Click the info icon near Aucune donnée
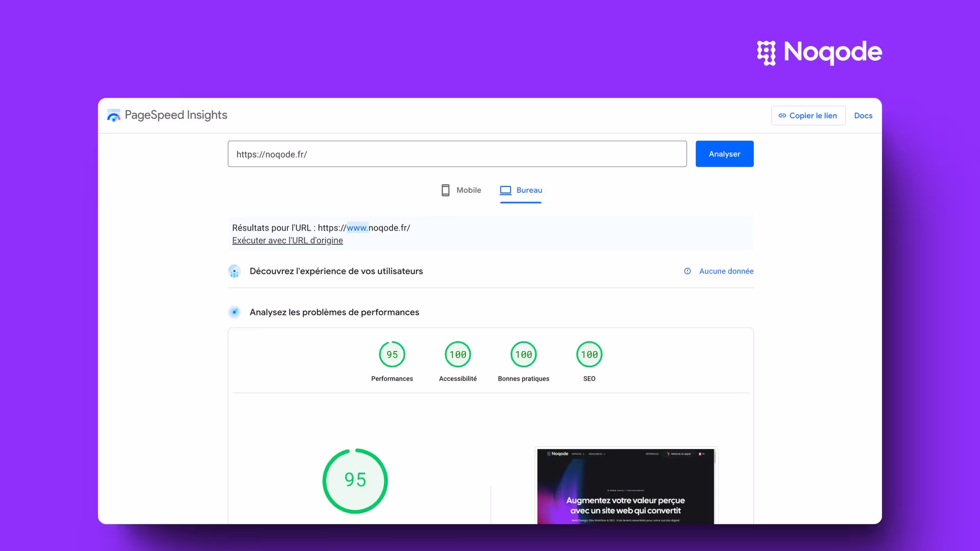This screenshot has width=980, height=551. pyautogui.click(x=688, y=271)
